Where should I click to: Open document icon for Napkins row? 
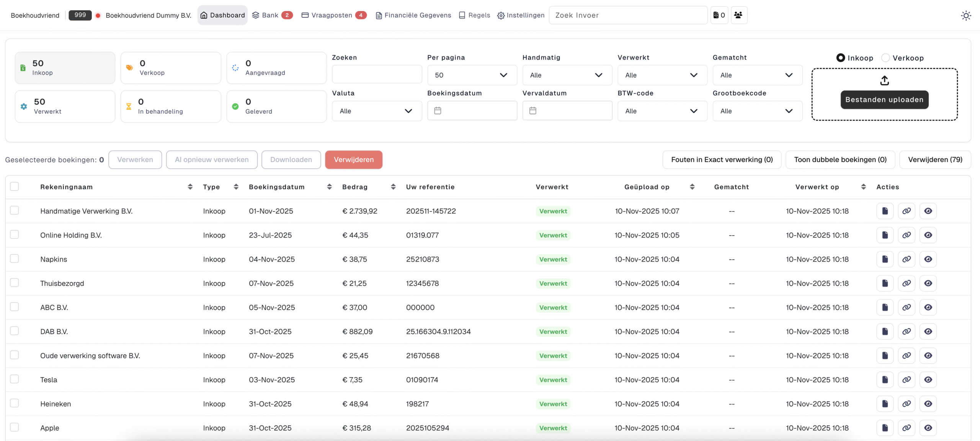tap(885, 259)
